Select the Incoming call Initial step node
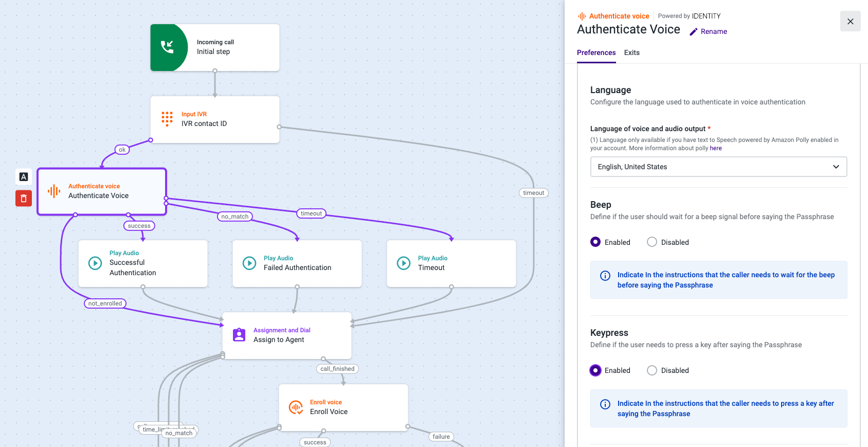Viewport: 868px width, 447px height. coord(215,47)
